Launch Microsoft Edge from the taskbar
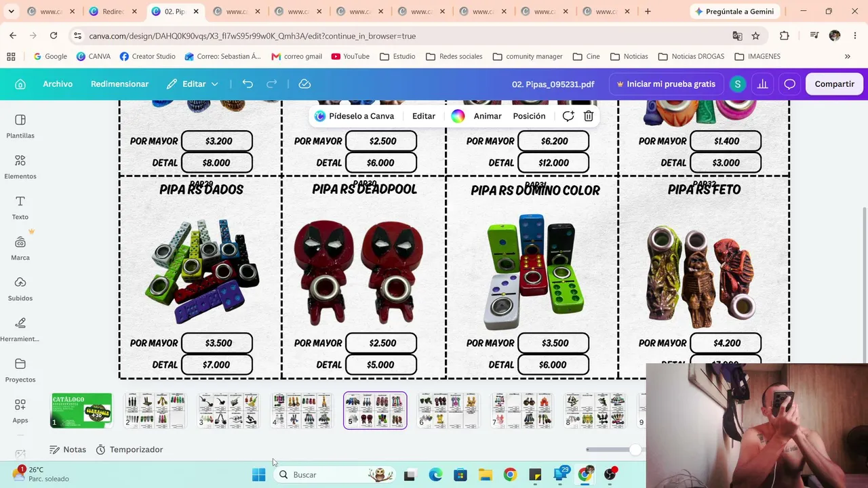 [435, 474]
